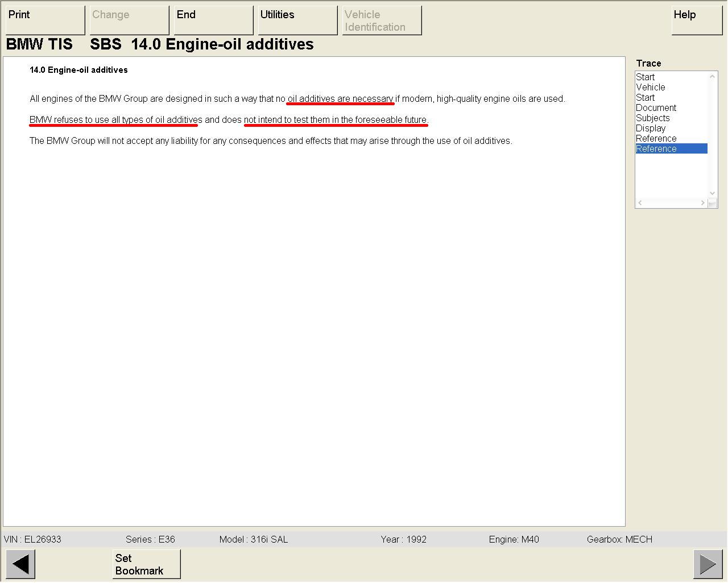Click Trace list scroll-left arrow
The height and width of the screenshot is (583, 728).
tap(640, 202)
